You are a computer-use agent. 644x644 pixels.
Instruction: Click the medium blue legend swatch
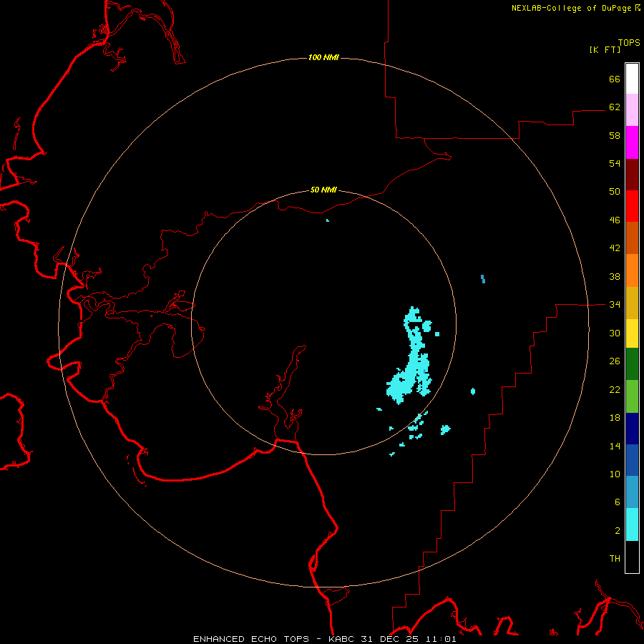click(632, 460)
